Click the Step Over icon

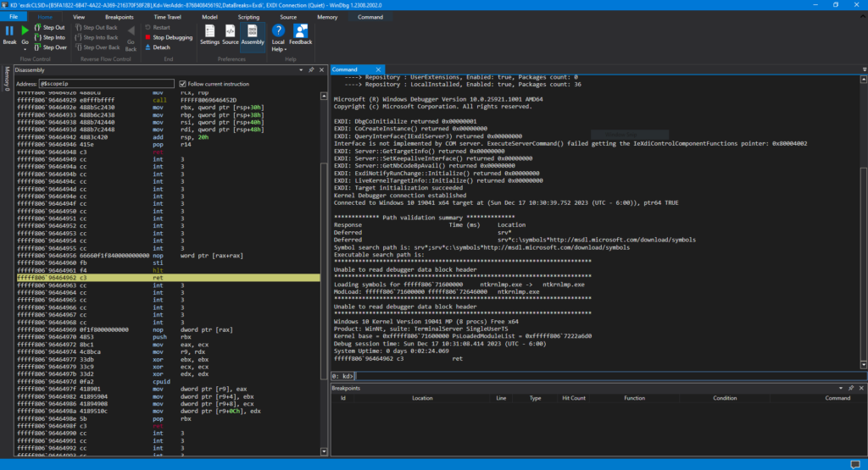[x=37, y=47]
